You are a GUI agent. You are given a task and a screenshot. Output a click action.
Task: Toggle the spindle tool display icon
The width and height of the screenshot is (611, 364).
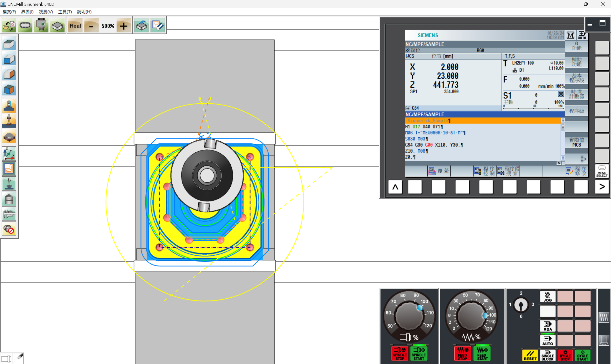point(9,184)
